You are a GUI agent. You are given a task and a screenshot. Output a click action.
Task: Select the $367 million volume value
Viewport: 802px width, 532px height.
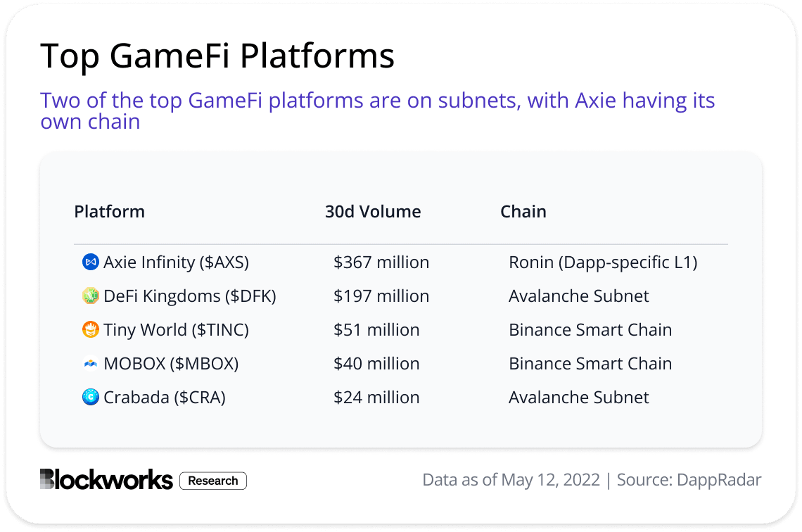[381, 262]
